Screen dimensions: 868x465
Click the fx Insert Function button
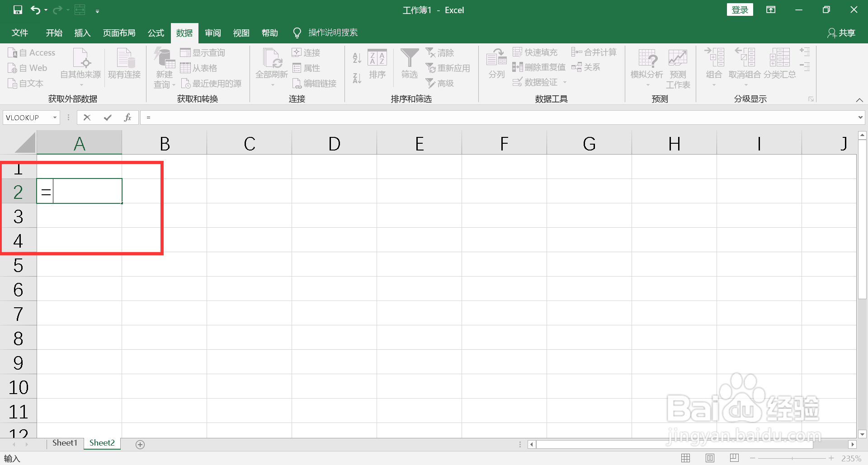pyautogui.click(x=128, y=117)
